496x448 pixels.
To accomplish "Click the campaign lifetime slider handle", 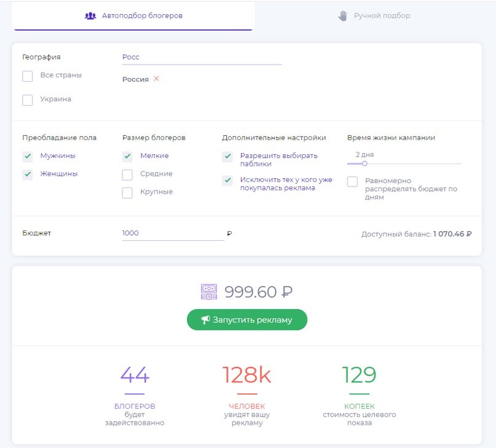I will click(364, 163).
